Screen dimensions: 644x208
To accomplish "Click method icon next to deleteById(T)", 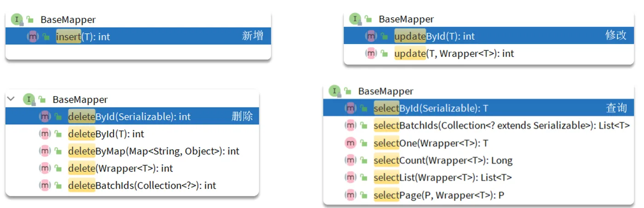I will coord(45,134).
